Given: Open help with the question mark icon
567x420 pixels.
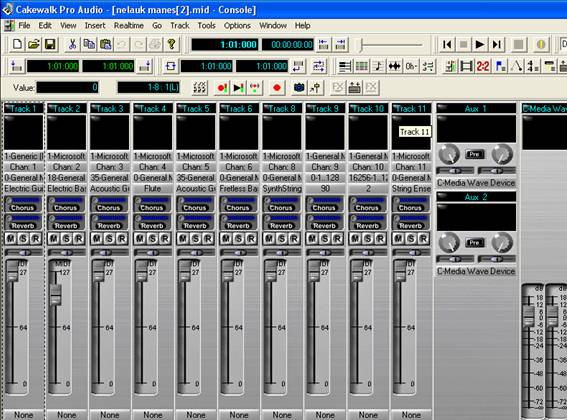Looking at the screenshot, I should click(172, 44).
